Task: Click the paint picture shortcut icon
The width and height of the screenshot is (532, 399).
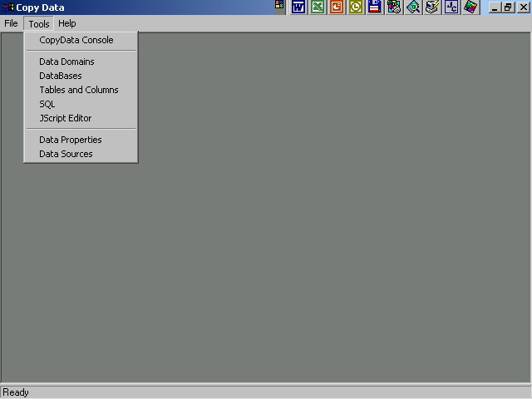Action: [394, 7]
